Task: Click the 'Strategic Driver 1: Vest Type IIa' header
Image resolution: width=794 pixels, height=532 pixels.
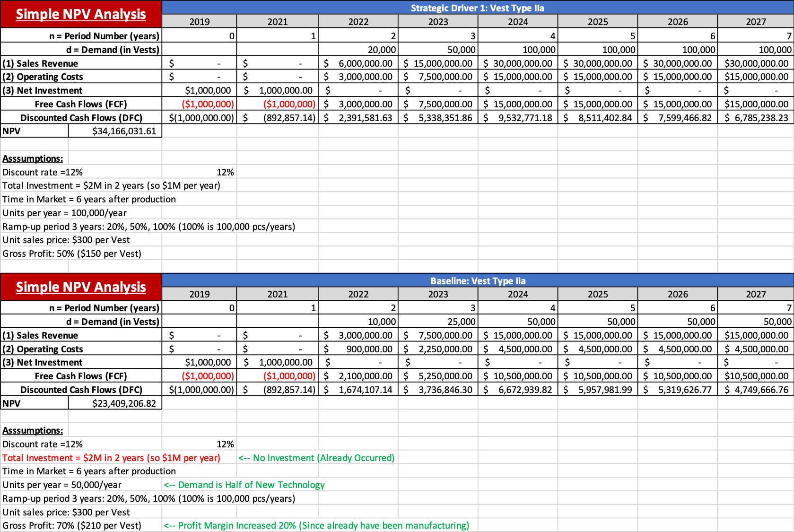Action: 478,8
